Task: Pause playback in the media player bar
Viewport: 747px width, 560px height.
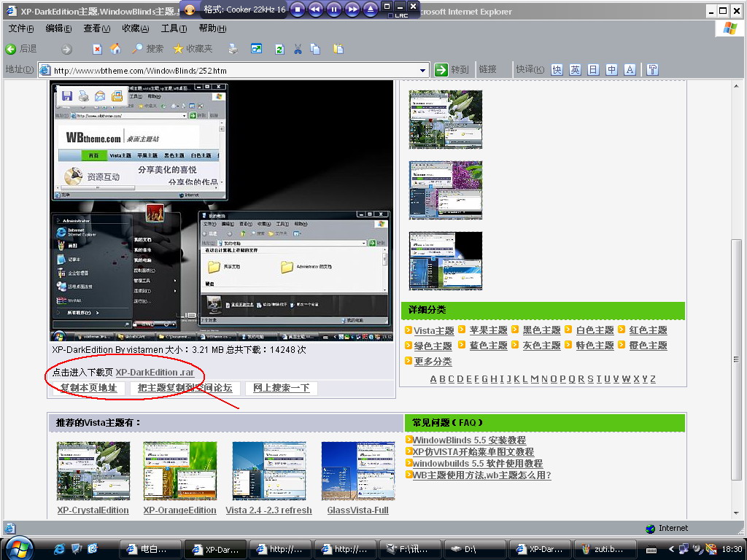Action: pos(333,9)
